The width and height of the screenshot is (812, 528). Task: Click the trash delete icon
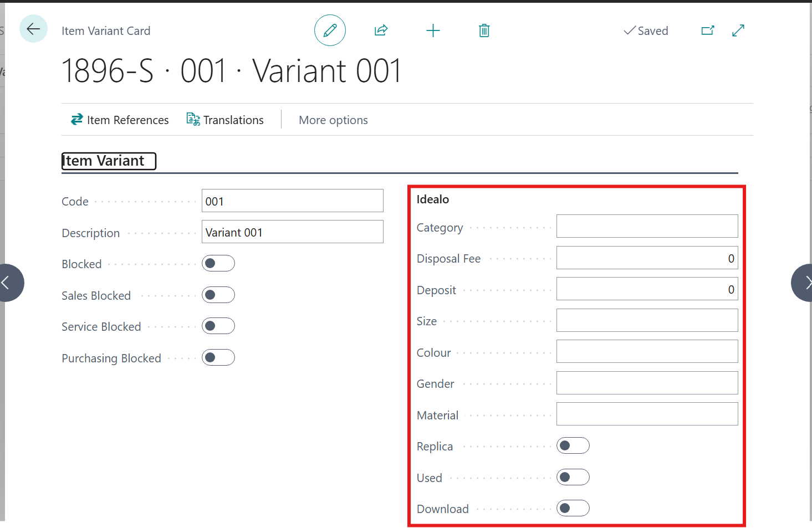click(484, 30)
